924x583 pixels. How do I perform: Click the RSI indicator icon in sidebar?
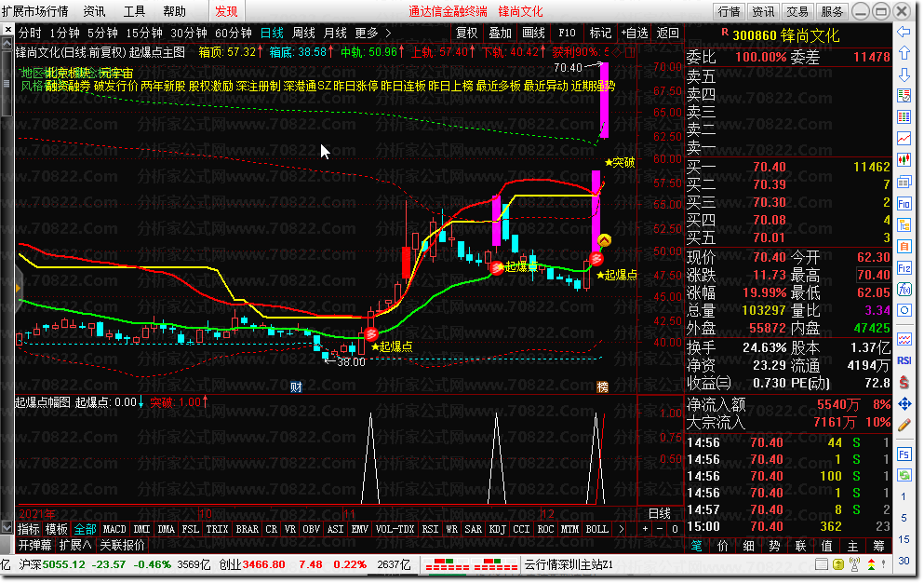pos(904,360)
